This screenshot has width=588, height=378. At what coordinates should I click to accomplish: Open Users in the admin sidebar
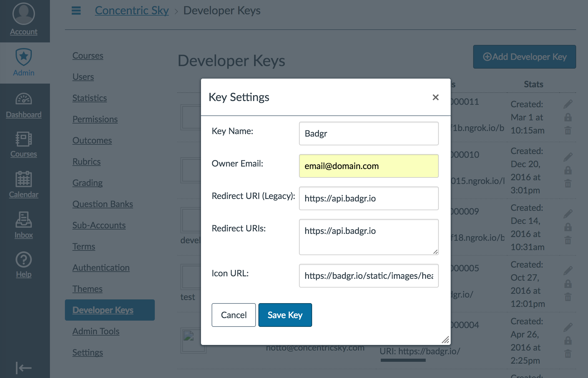click(83, 77)
